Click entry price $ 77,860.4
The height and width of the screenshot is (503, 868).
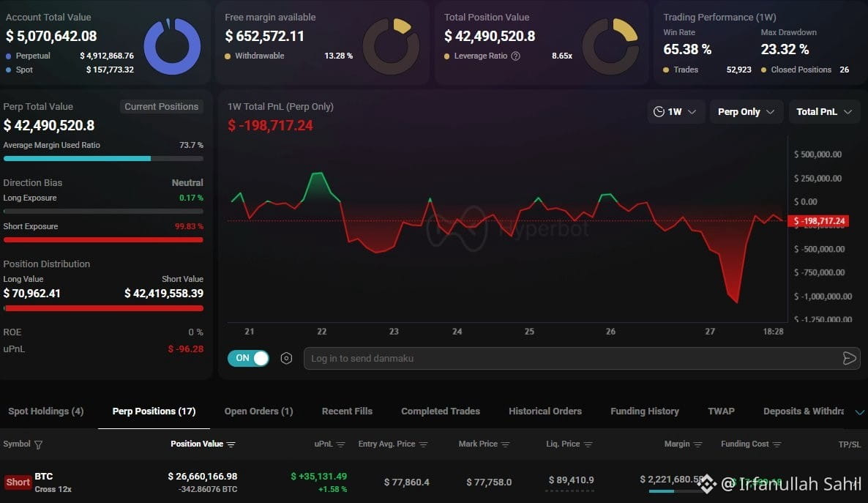pos(407,482)
